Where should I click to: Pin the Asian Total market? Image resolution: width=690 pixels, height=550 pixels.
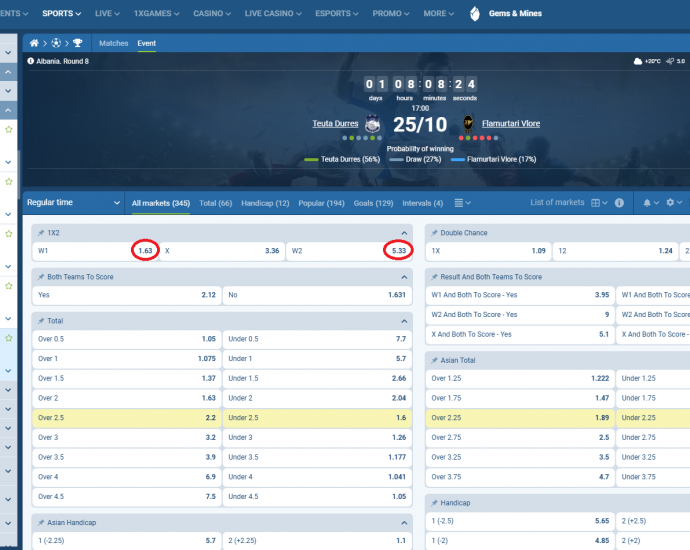coord(434,360)
